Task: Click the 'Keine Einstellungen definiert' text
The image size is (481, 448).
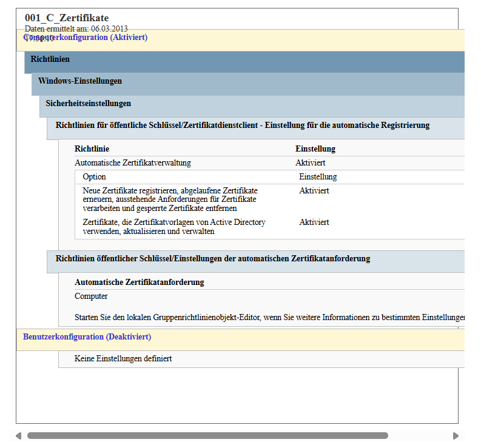Action: 123,358
